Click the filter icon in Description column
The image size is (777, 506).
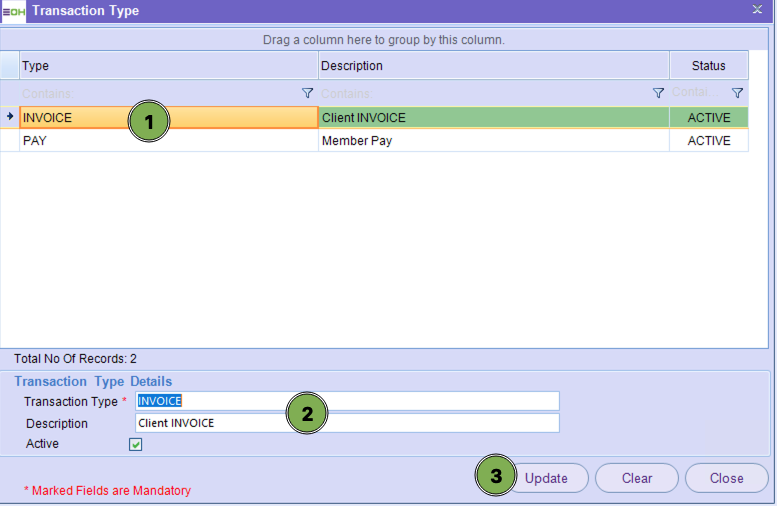pos(658,93)
